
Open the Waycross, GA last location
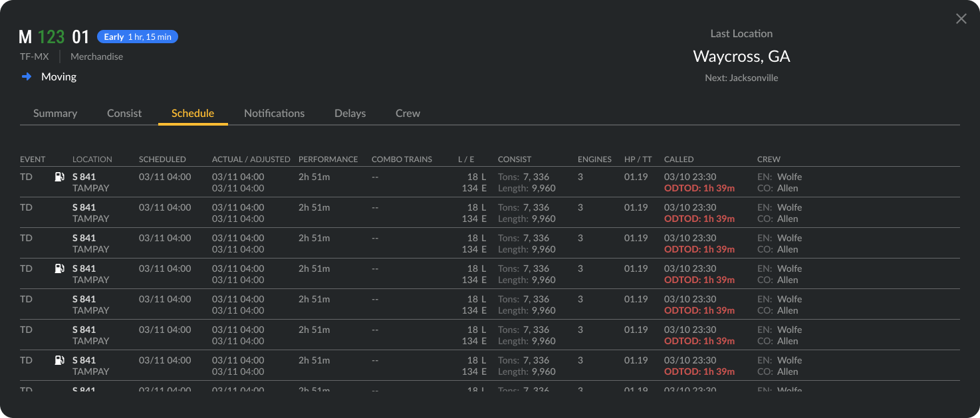[741, 56]
